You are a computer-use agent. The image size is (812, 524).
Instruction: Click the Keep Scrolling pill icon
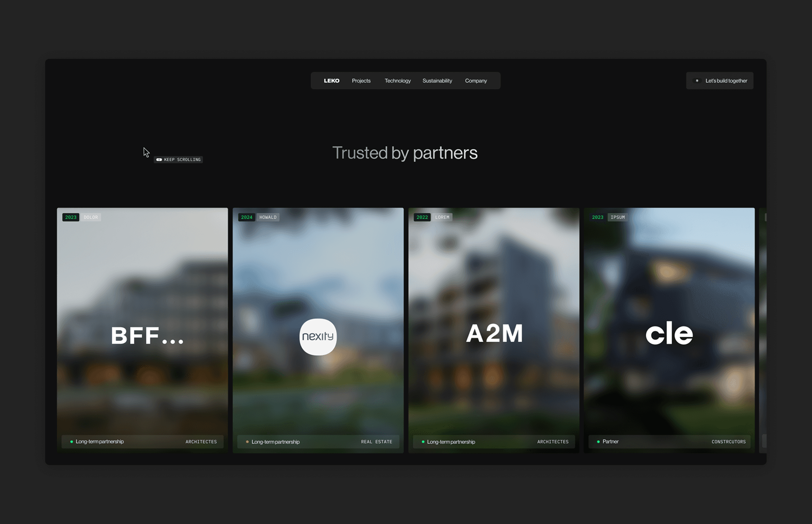point(159,159)
